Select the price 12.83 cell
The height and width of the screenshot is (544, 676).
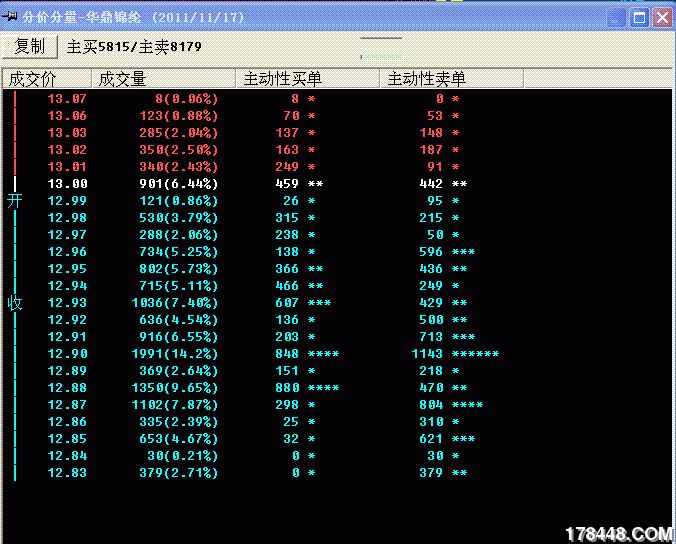point(67,473)
